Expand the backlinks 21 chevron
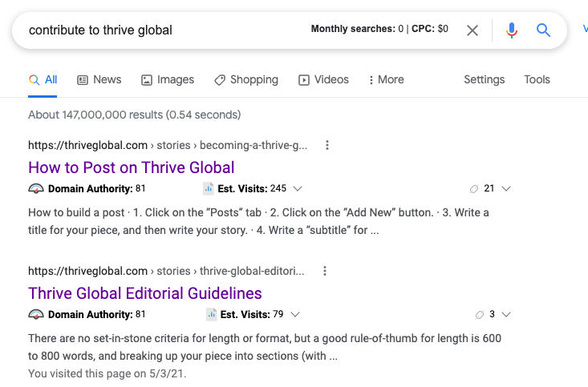 (506, 188)
